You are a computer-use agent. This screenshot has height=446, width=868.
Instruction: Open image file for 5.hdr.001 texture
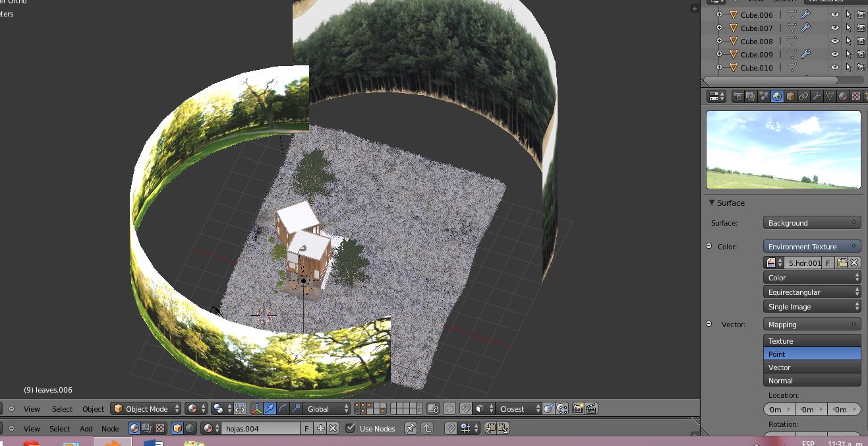pos(842,263)
